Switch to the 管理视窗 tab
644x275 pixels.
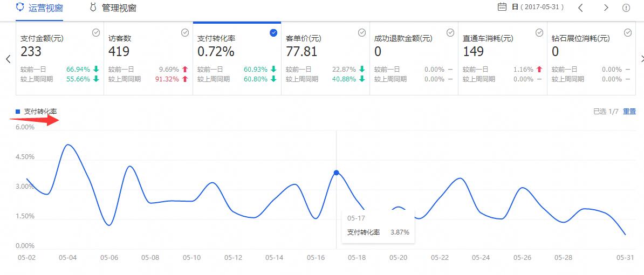119,8
